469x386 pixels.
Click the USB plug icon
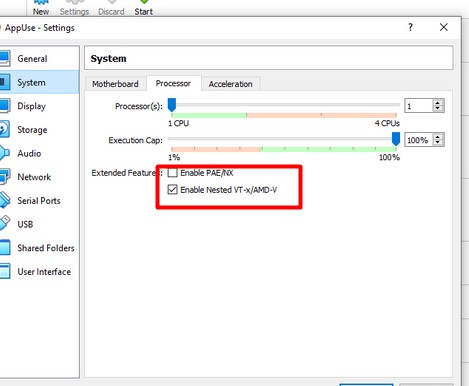pos(5,223)
